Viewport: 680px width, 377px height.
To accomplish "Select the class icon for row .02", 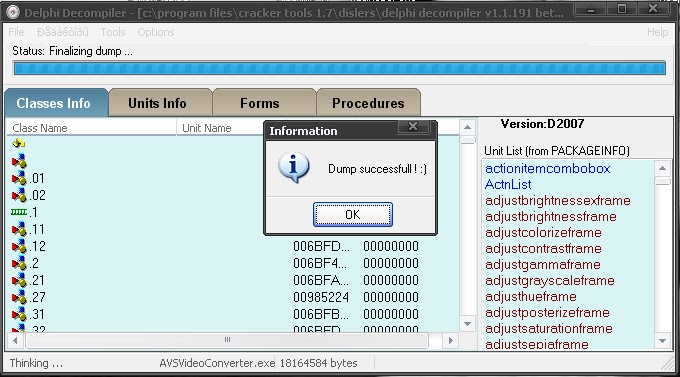I will 19,195.
